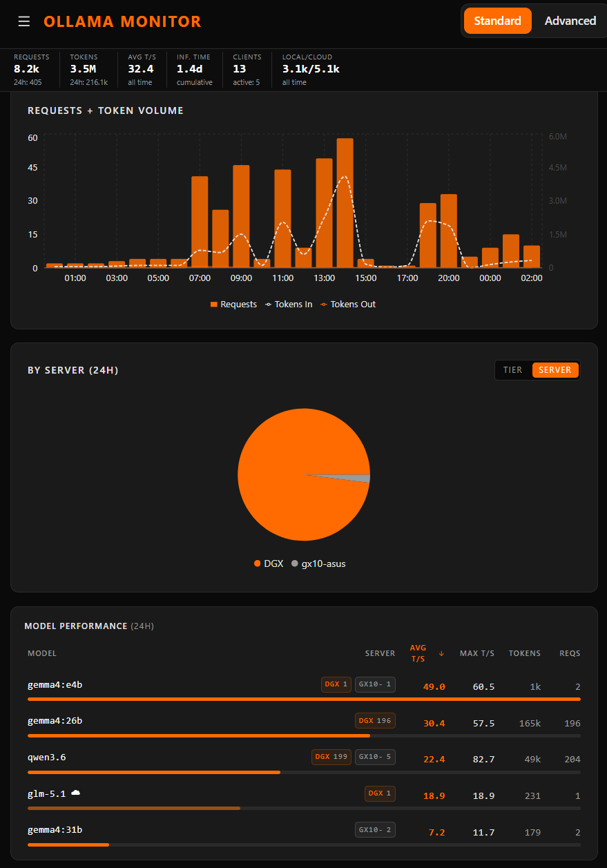
Task: Click the 09:00 requests bar
Action: (x=241, y=216)
